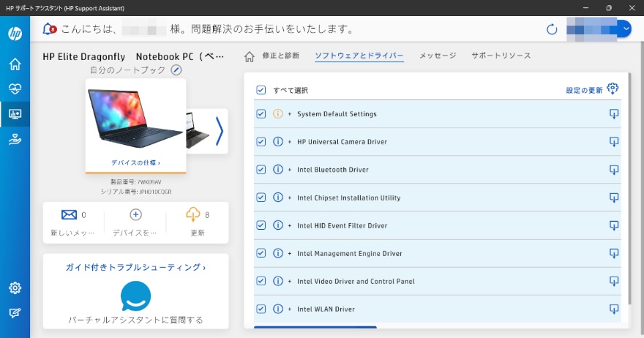This screenshot has width=644, height=338.
Task: Click download icon for Intel WLAN Driver
Action: coord(613,309)
